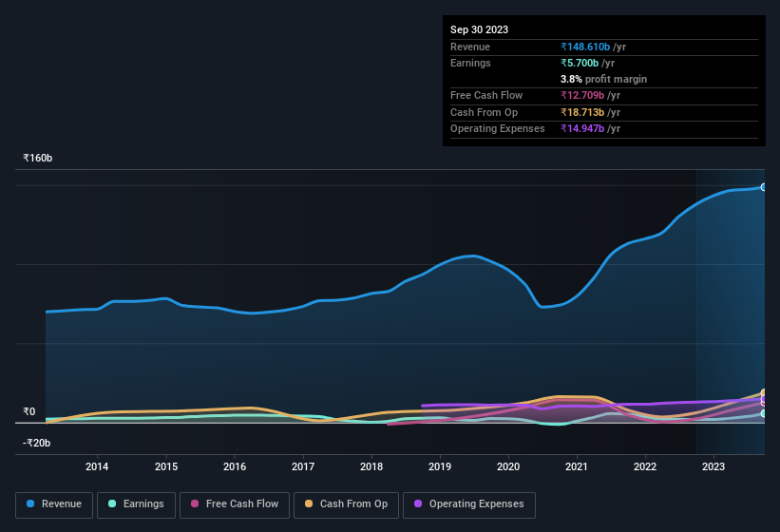
Task: Click the Sep 30 2023 tooltip date header
Action: coord(479,29)
